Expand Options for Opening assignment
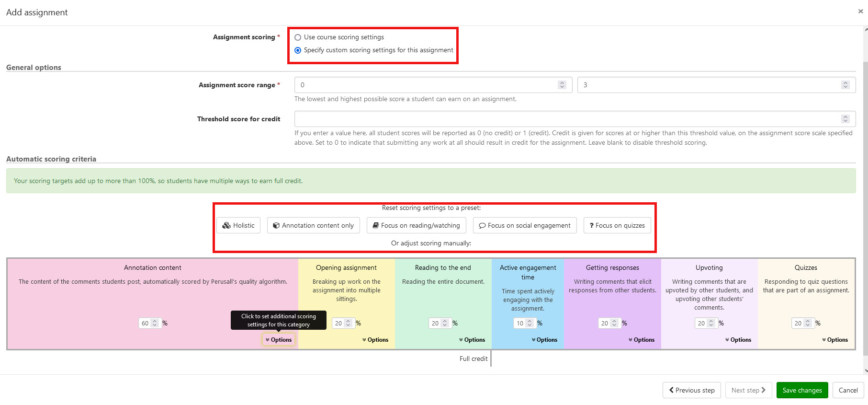The width and height of the screenshot is (868, 405). click(375, 340)
